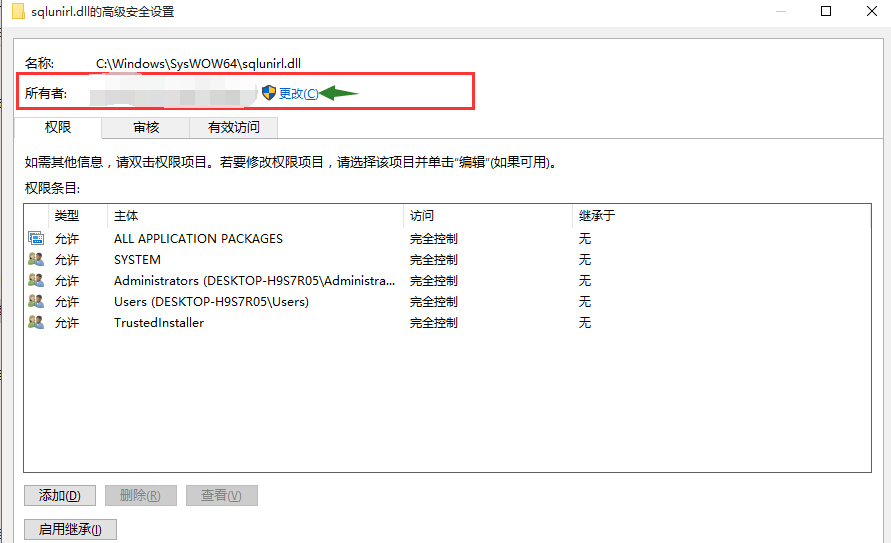Close the advanced security settings window

click(872, 11)
